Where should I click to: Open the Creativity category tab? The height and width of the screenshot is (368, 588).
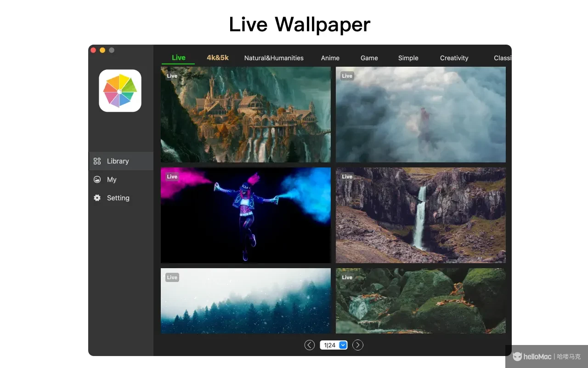454,58
